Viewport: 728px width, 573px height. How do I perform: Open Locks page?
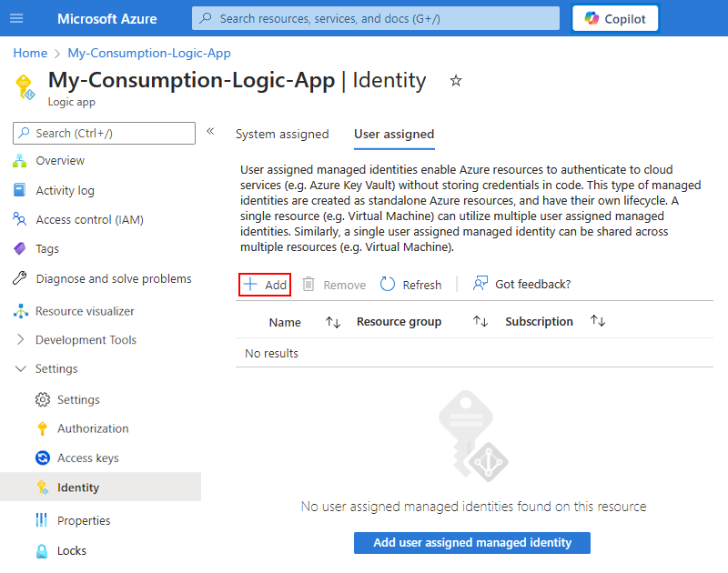[72, 551]
